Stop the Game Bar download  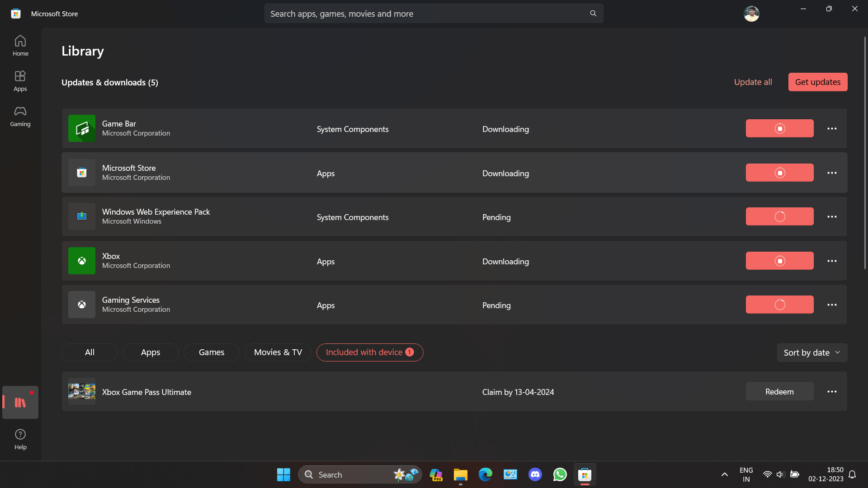[x=780, y=128]
